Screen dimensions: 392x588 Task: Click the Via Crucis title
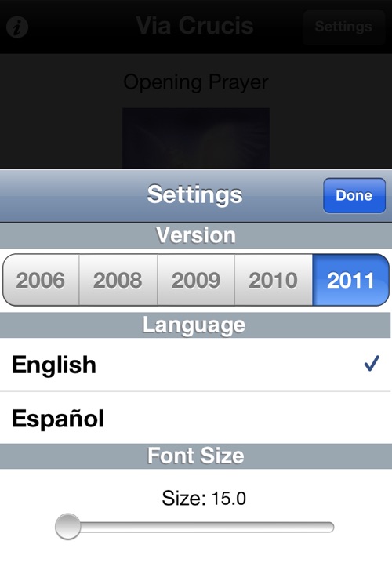(194, 26)
